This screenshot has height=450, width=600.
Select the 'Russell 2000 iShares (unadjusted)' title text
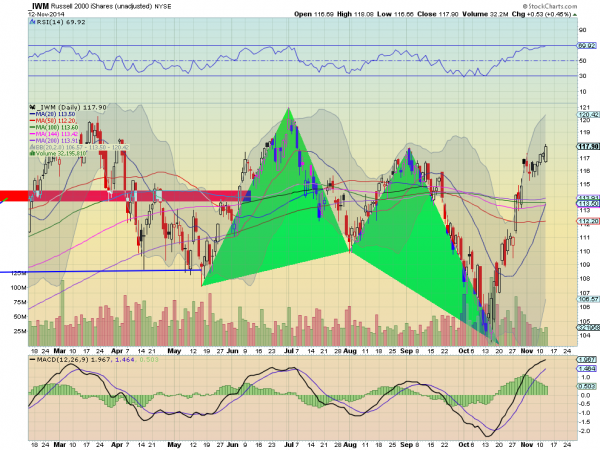[x=101, y=7]
